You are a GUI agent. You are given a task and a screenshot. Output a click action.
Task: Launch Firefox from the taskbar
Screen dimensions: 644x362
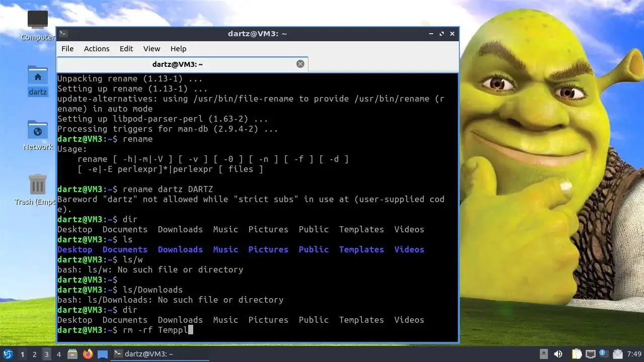pos(88,354)
